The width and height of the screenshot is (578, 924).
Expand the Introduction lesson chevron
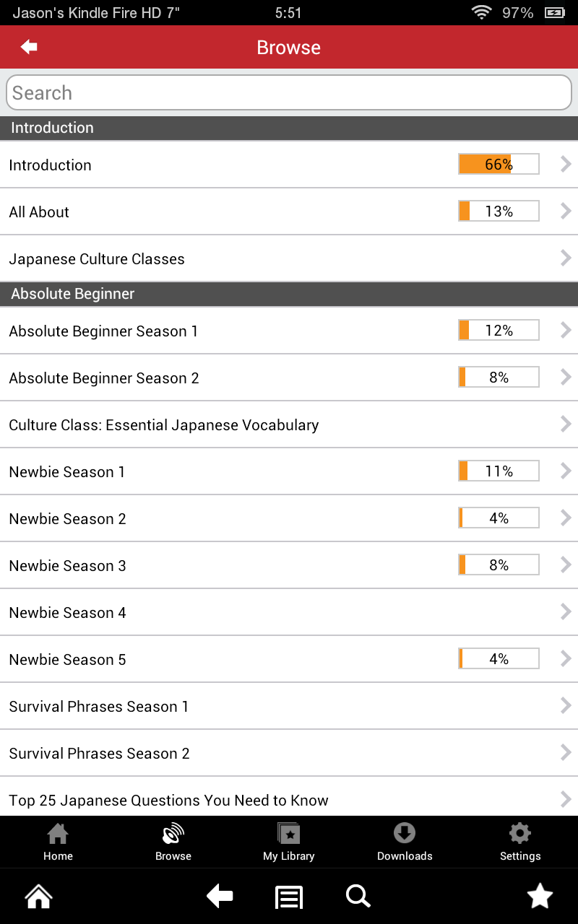(x=566, y=165)
